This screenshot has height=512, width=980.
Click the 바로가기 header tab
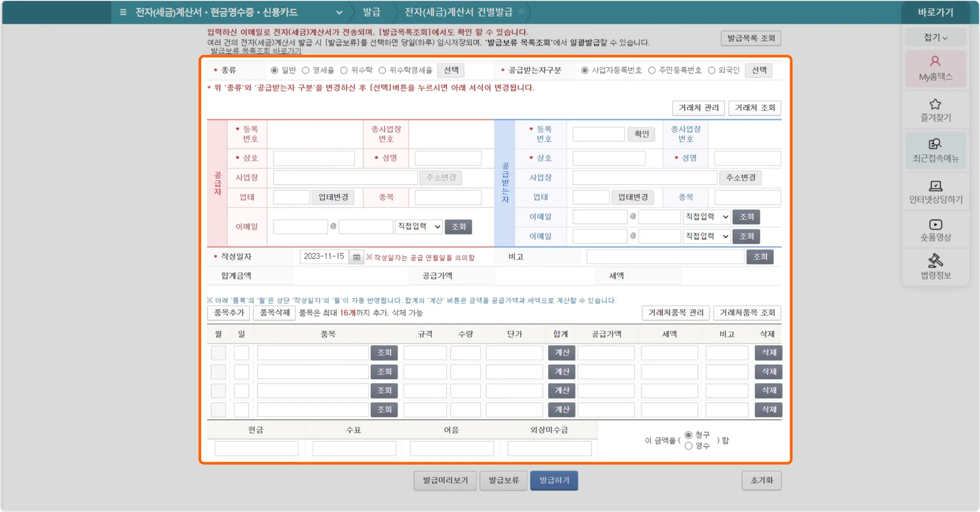pos(936,12)
